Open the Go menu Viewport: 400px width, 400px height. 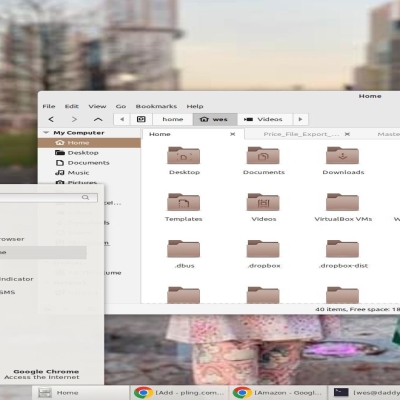[121, 106]
